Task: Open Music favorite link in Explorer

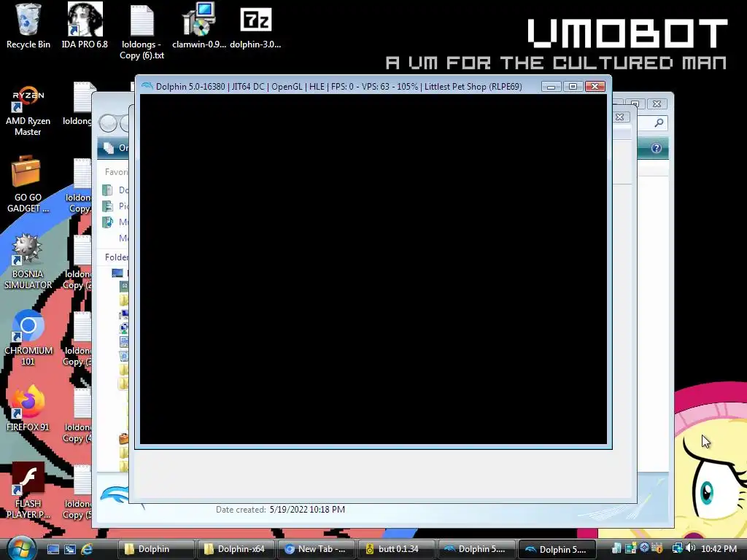Action: [116, 222]
